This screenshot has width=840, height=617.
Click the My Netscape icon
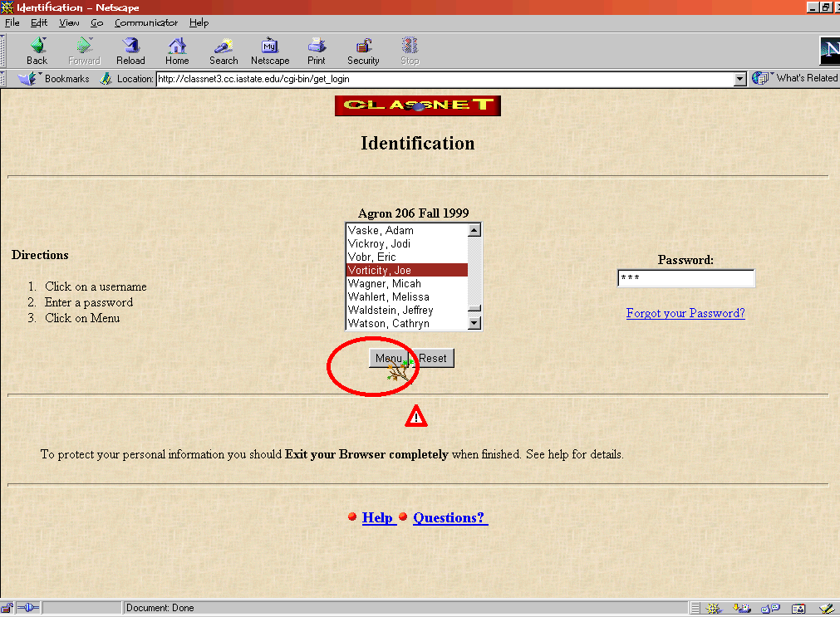(270, 50)
